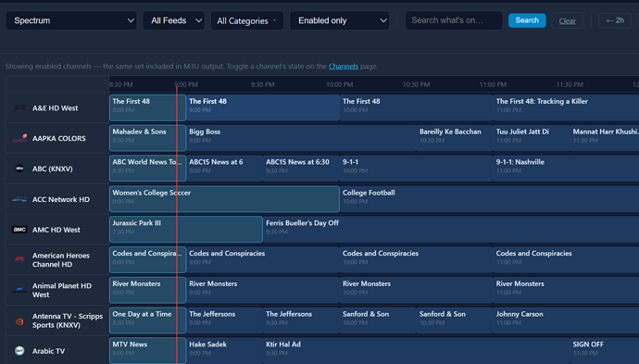Click the ABC (KNXV) channel logo
The height and width of the screenshot is (364, 639).
(x=19, y=169)
